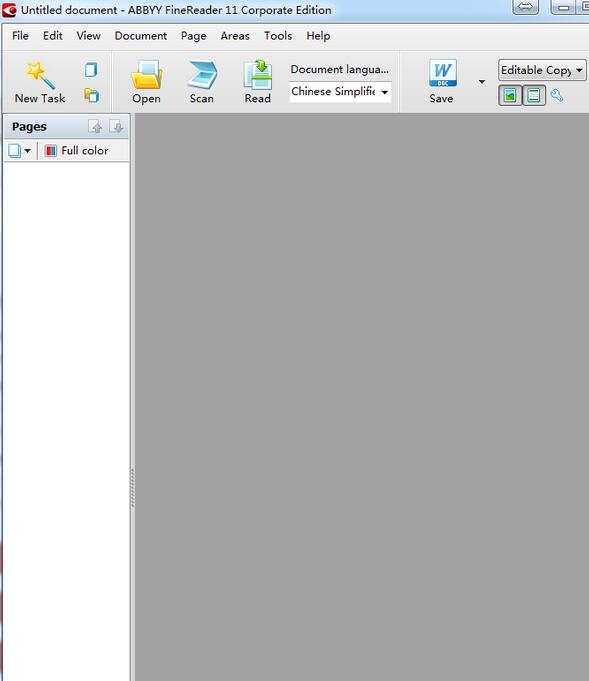Screen dimensions: 589x681
Task: Open the View menu
Action: 89,36
